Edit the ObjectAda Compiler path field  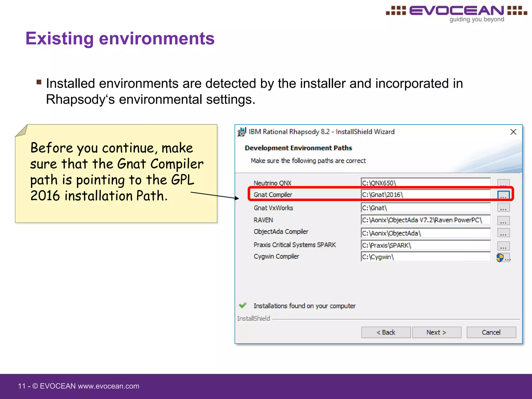pyautogui.click(x=426, y=233)
